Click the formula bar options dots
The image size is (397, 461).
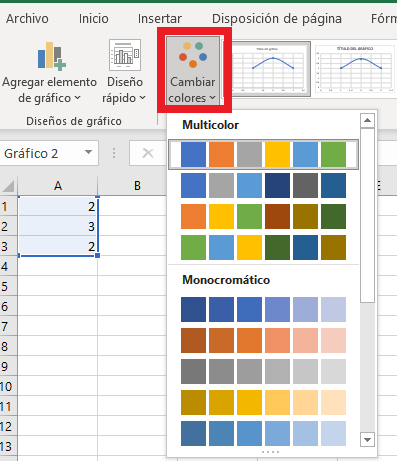(114, 153)
